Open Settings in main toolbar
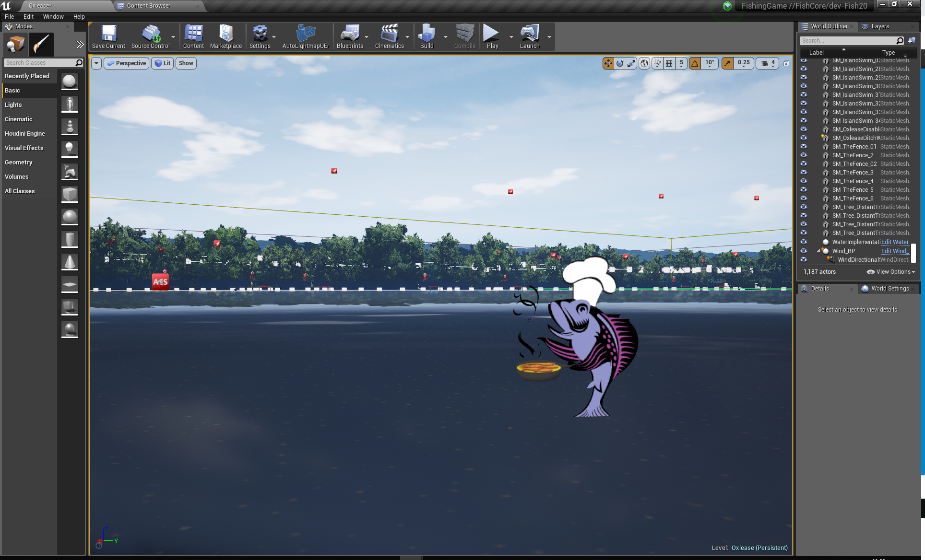This screenshot has height=560, width=925. [260, 37]
